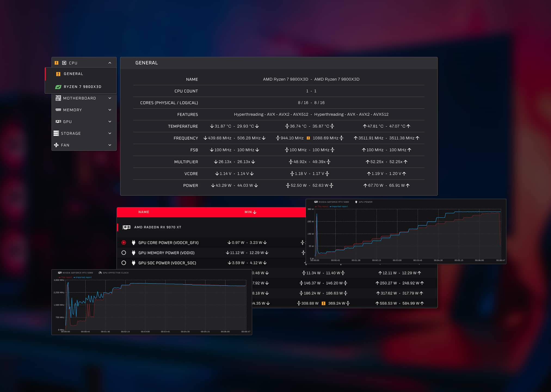This screenshot has height=392, width=551.
Task: Select the AMD Radeon RX 9070 XT row
Action: [158, 227]
